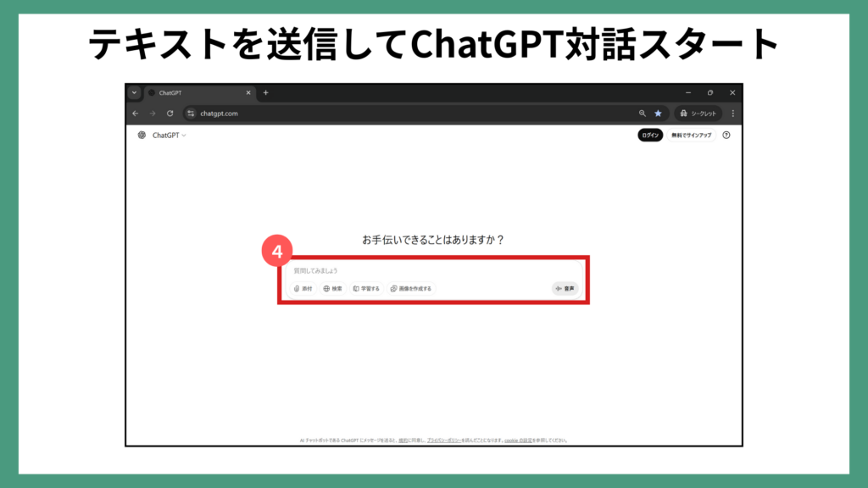Bookmark page with the star icon
Image resolution: width=868 pixels, height=488 pixels.
click(658, 114)
